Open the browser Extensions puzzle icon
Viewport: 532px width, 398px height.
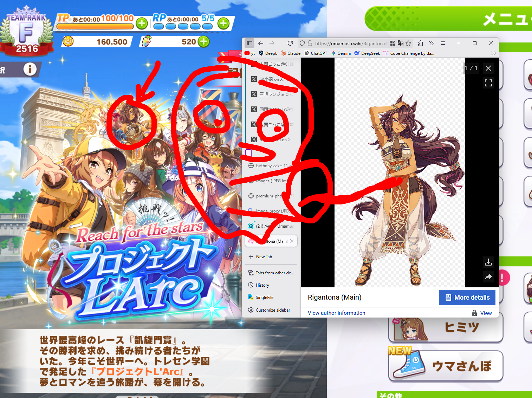pyautogui.click(x=420, y=43)
